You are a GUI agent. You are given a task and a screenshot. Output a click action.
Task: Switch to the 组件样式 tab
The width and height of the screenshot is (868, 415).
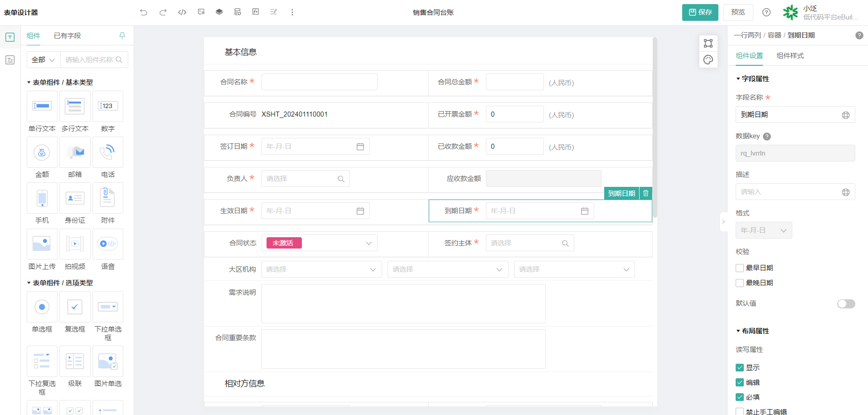[x=790, y=56]
